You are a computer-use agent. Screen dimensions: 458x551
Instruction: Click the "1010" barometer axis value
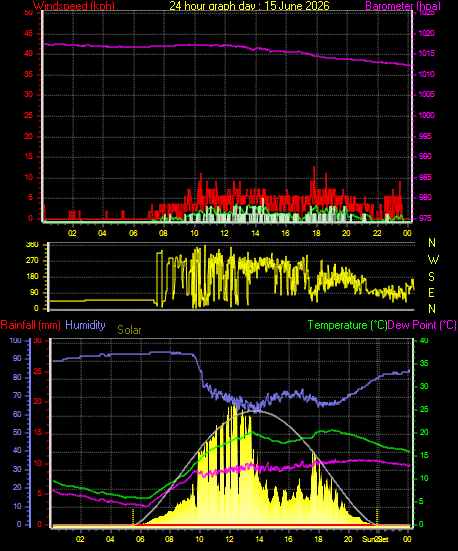click(426, 74)
